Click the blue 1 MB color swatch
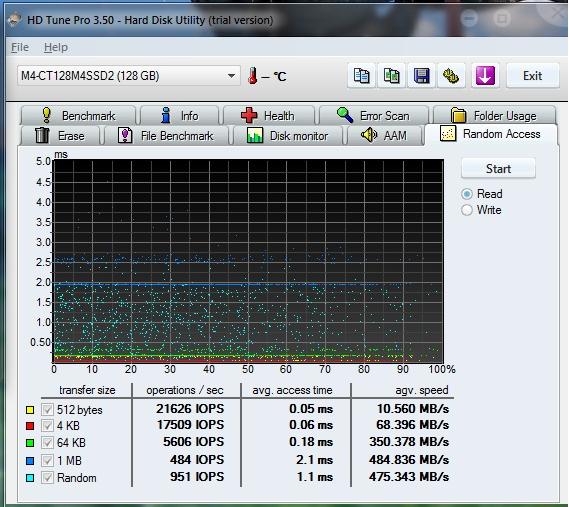 click(30, 461)
